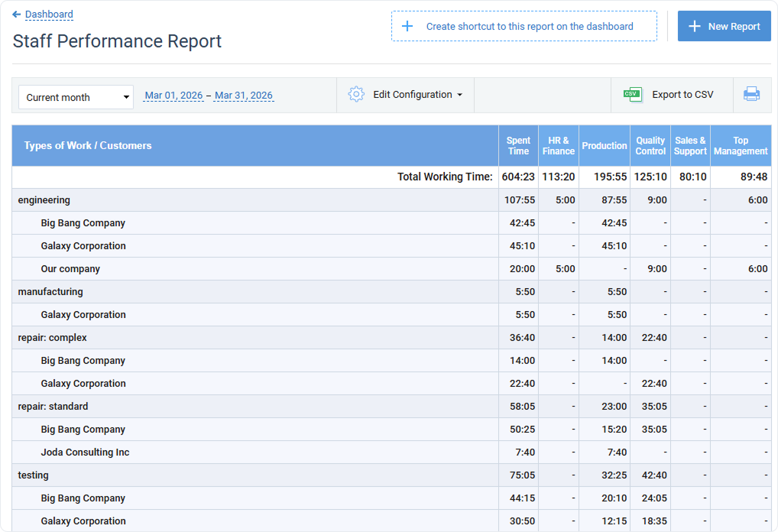778x532 pixels.
Task: Open the Dashboard link
Action: pyautogui.click(x=48, y=14)
